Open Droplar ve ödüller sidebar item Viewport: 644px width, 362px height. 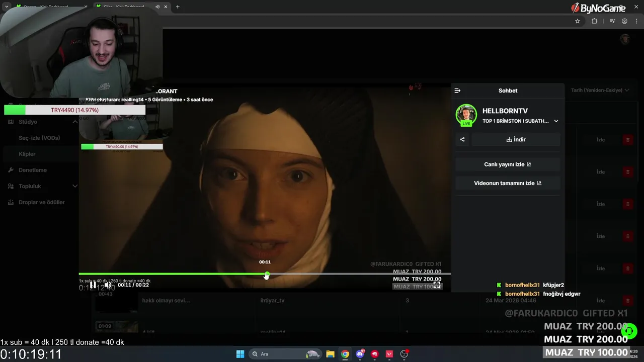click(42, 202)
